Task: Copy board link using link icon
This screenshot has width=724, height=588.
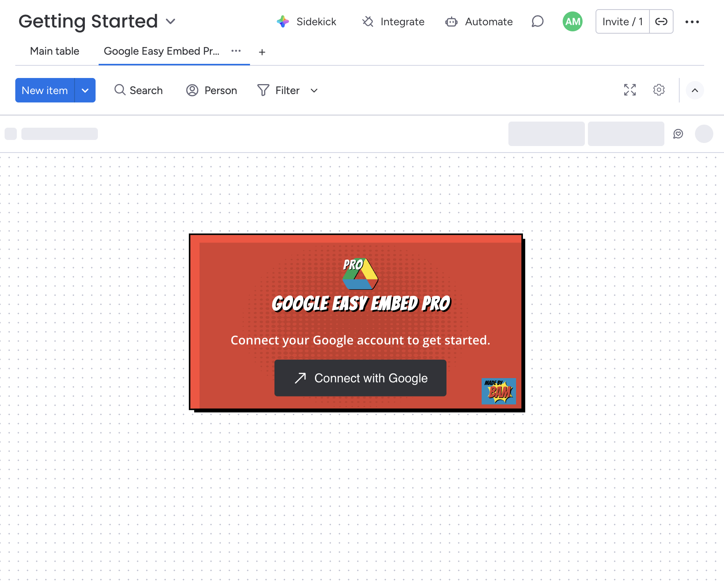Action: [x=661, y=21]
